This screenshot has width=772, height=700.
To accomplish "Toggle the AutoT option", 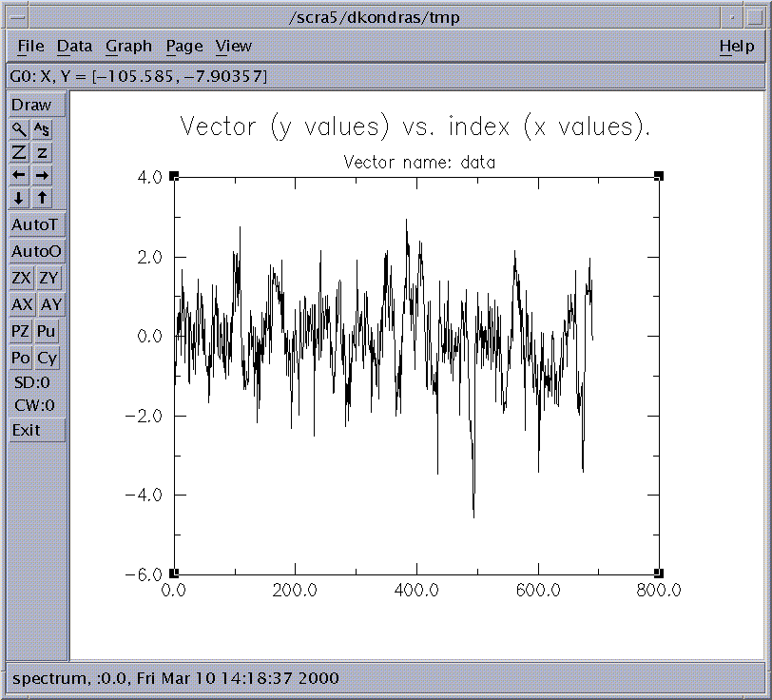I will [x=37, y=225].
